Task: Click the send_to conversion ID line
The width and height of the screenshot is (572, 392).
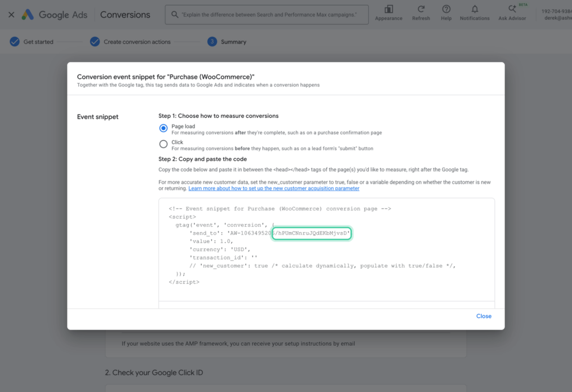Action: pos(270,233)
